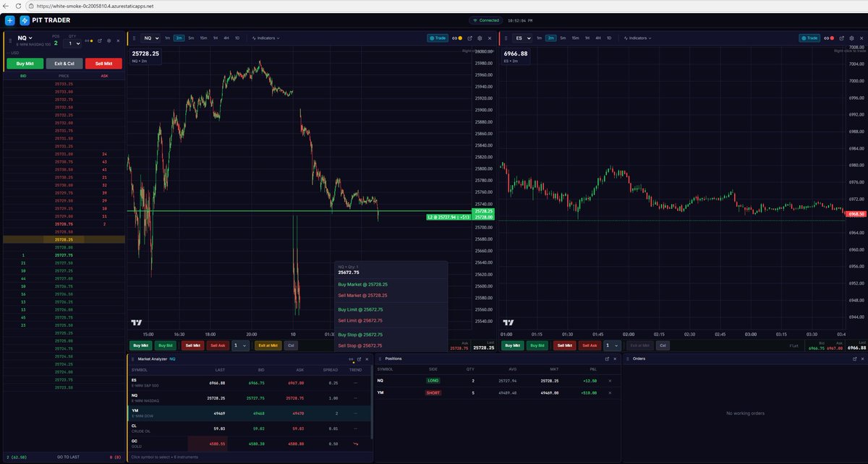Close the Market Analyzer panel
Screen dimensions: 868x464
(367, 358)
